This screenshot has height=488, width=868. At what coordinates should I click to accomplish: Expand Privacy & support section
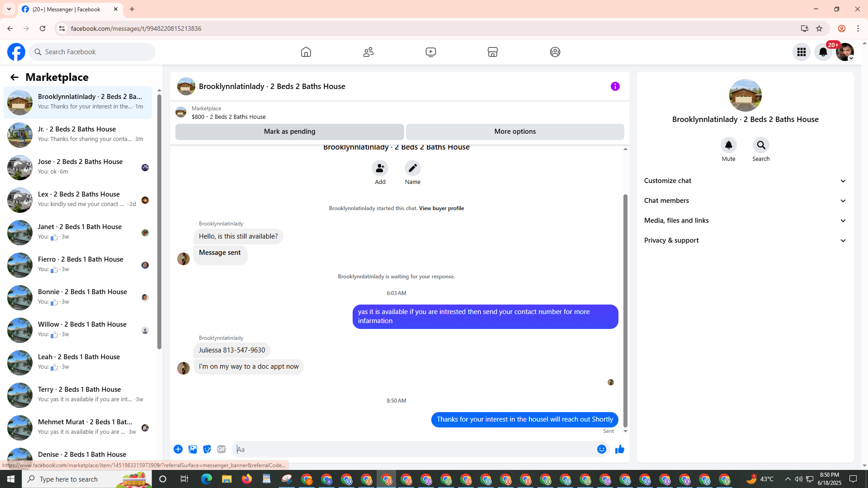pyautogui.click(x=745, y=240)
